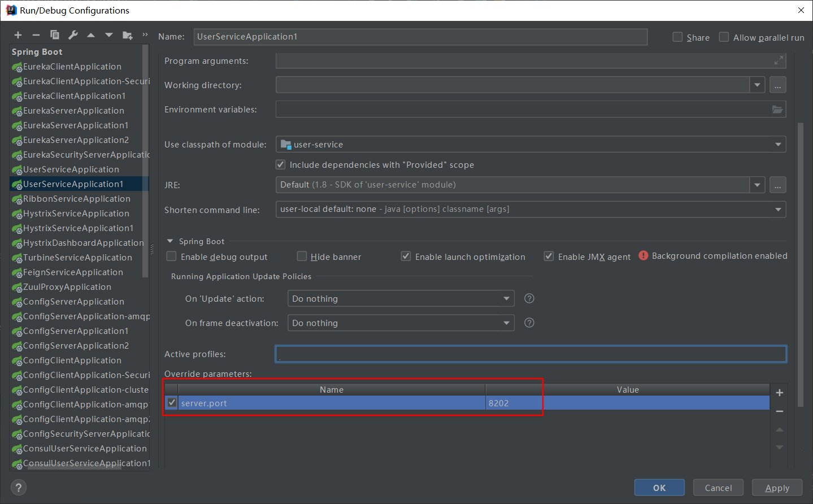Collapse the Spring Boot section
Screen dimensions: 813x504
(x=170, y=241)
